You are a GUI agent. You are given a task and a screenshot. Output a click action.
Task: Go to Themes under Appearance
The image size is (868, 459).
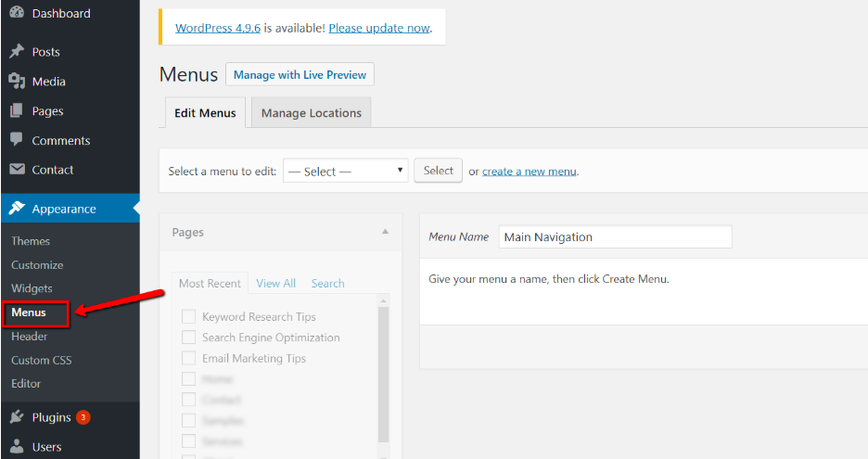[31, 241]
